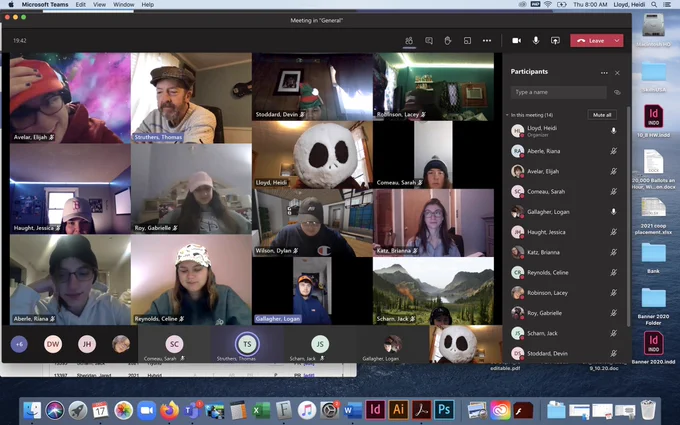The image size is (680, 425).
Task: Open Firefox from the dock
Action: point(169,410)
